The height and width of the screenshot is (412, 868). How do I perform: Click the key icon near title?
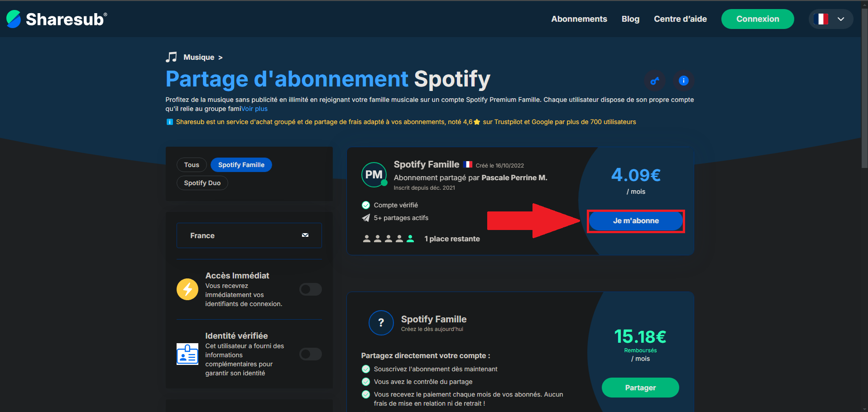coord(655,81)
